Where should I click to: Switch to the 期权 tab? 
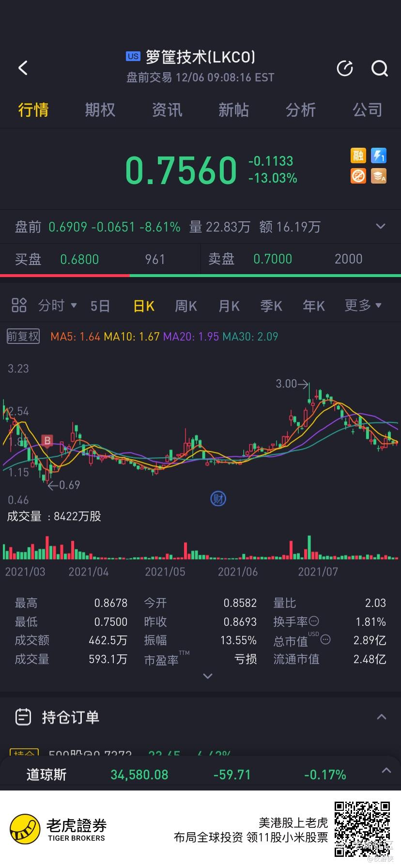100,110
